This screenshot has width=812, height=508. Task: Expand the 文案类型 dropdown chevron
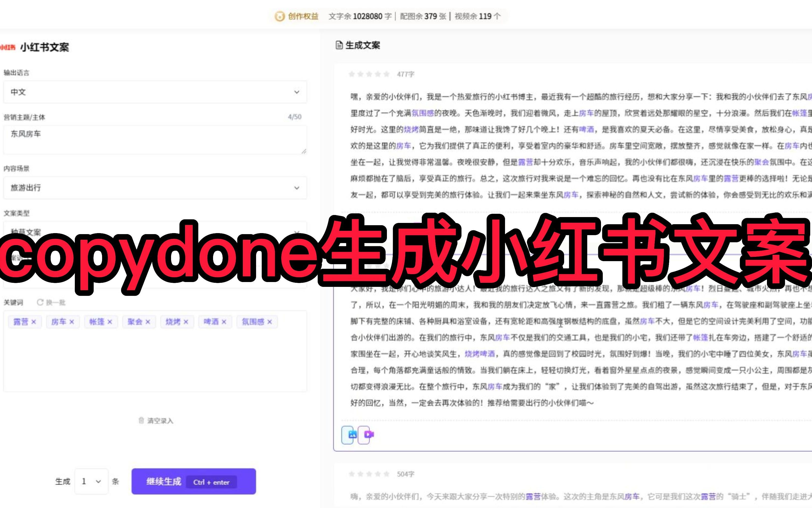pos(296,232)
